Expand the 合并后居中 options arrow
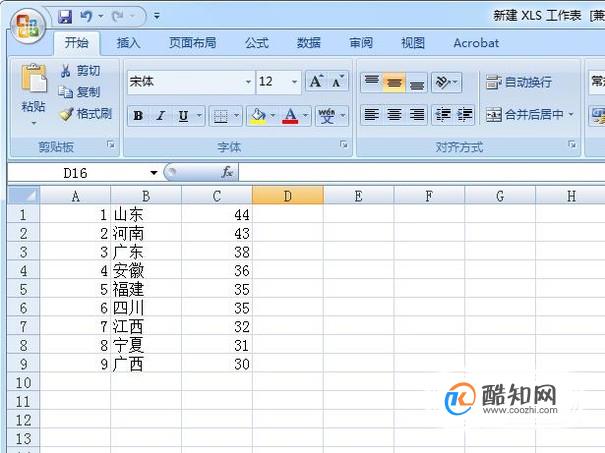 tap(571, 115)
